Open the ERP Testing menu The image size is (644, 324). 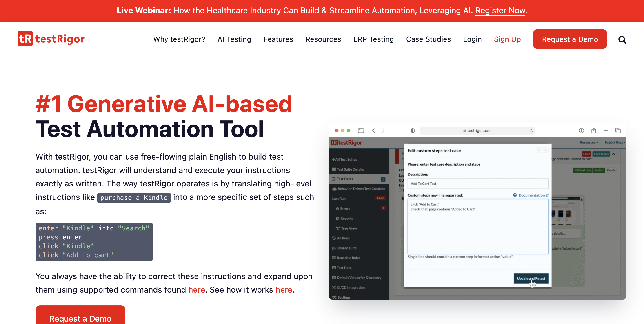pos(373,39)
